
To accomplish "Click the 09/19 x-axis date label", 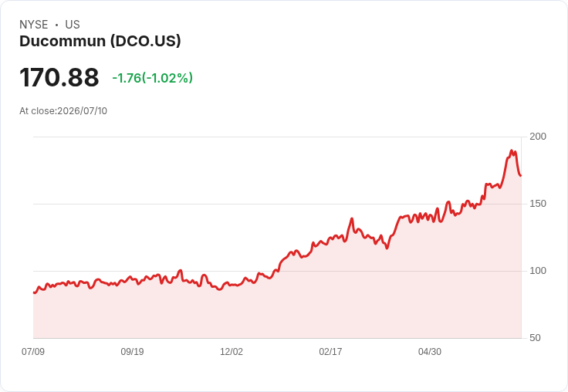I will [x=132, y=352].
